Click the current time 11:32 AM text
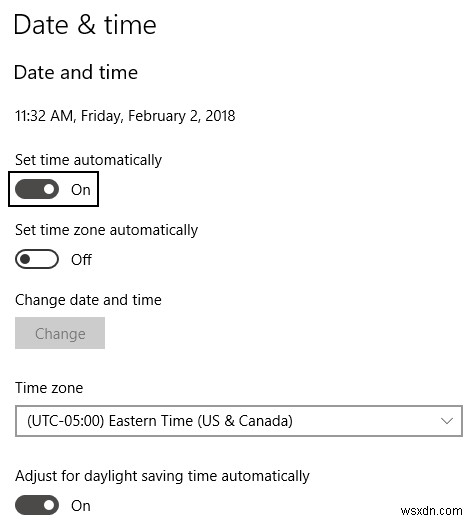The height and width of the screenshot is (521, 474). tap(44, 116)
